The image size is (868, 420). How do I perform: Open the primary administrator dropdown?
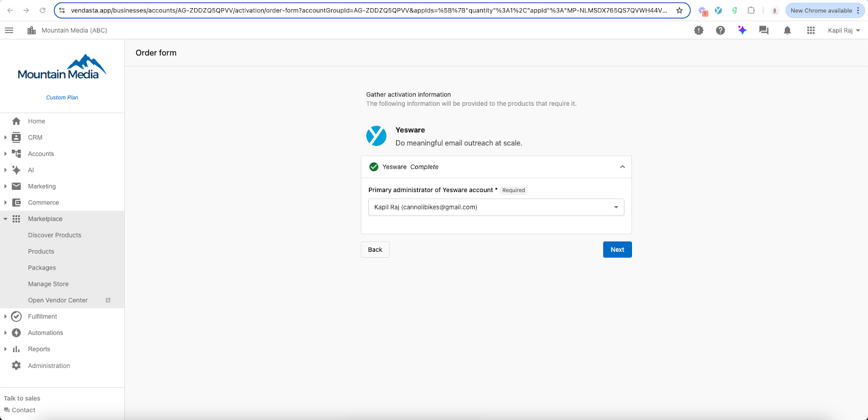click(x=496, y=207)
